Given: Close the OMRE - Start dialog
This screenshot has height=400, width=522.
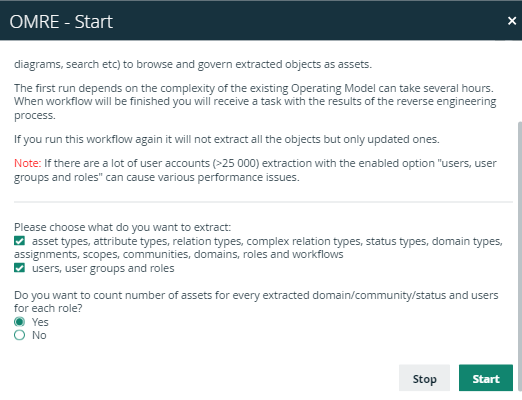Looking at the screenshot, I should click(x=512, y=21).
